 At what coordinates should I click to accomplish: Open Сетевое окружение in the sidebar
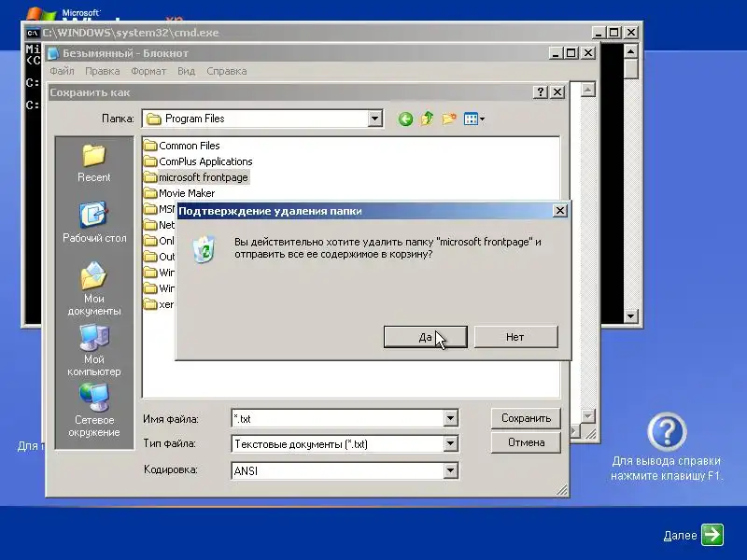(94, 411)
